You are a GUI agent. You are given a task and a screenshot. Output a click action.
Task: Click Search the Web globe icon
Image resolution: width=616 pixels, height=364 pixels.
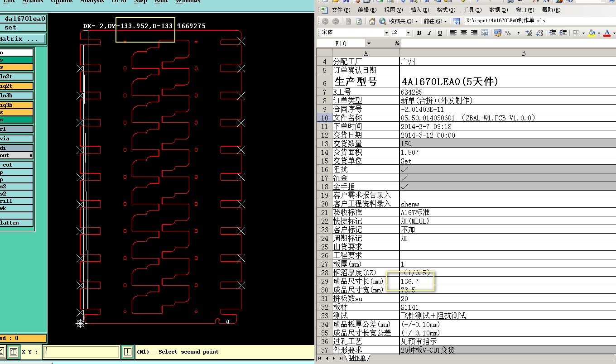(382, 21)
